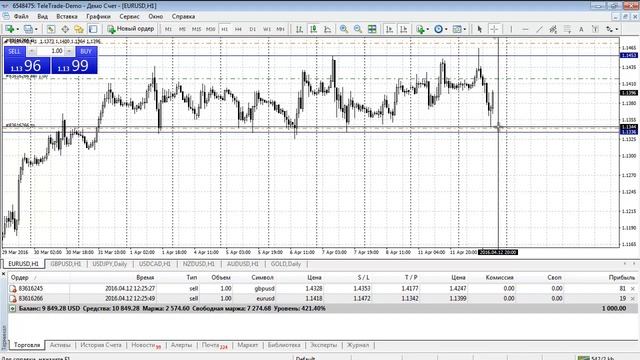Expand the Periods dropdown arrow
The height and width of the screenshot is (360, 640).
click(x=446, y=29)
